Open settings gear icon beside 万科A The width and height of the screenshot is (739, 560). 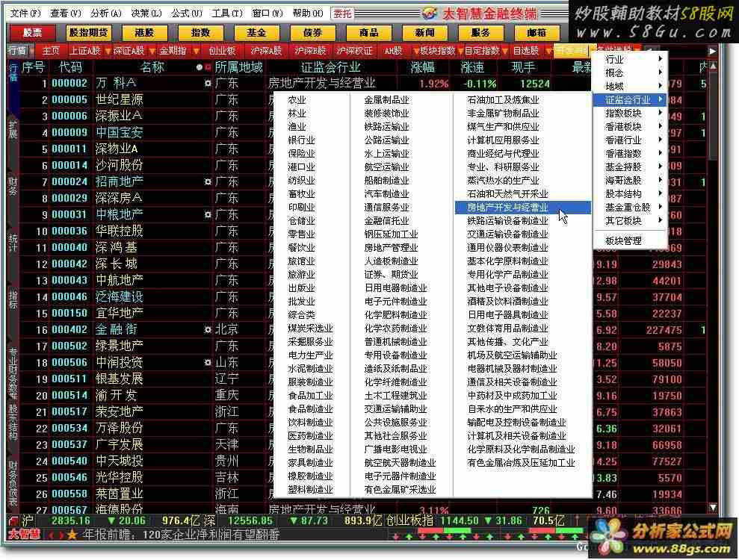208,84
